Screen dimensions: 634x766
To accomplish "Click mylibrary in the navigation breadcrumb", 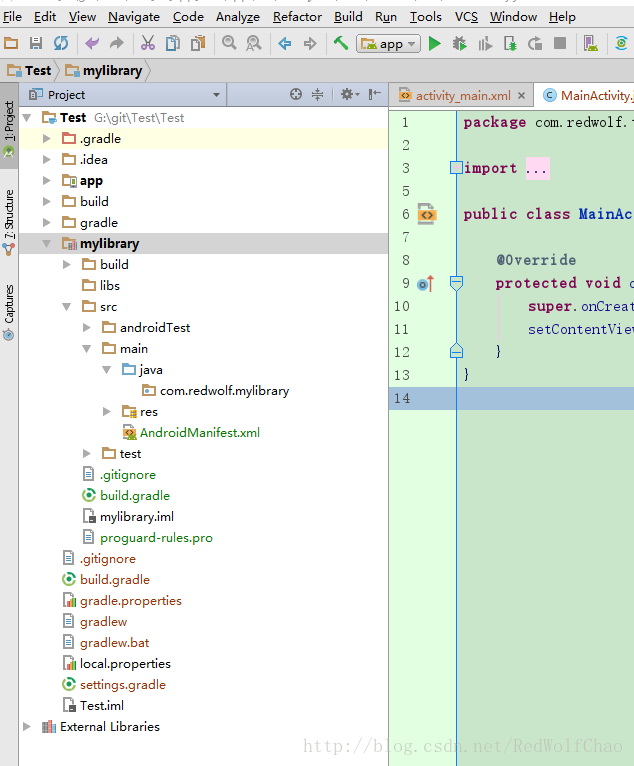I will (x=104, y=71).
